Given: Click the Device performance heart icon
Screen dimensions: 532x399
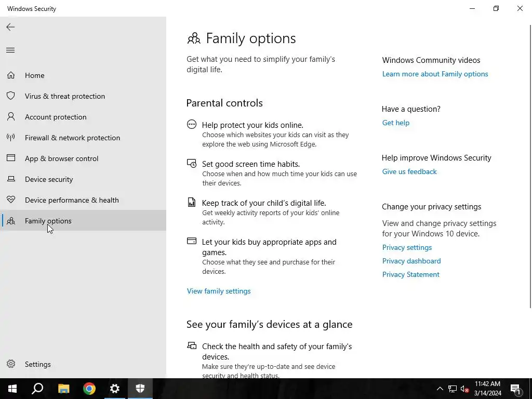Looking at the screenshot, I should [11, 199].
